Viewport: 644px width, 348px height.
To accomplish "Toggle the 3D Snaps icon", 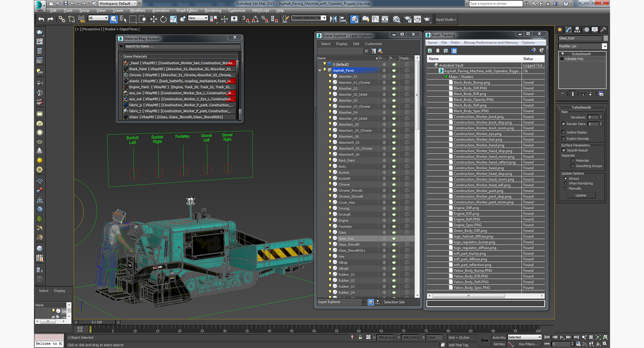I will [x=246, y=19].
